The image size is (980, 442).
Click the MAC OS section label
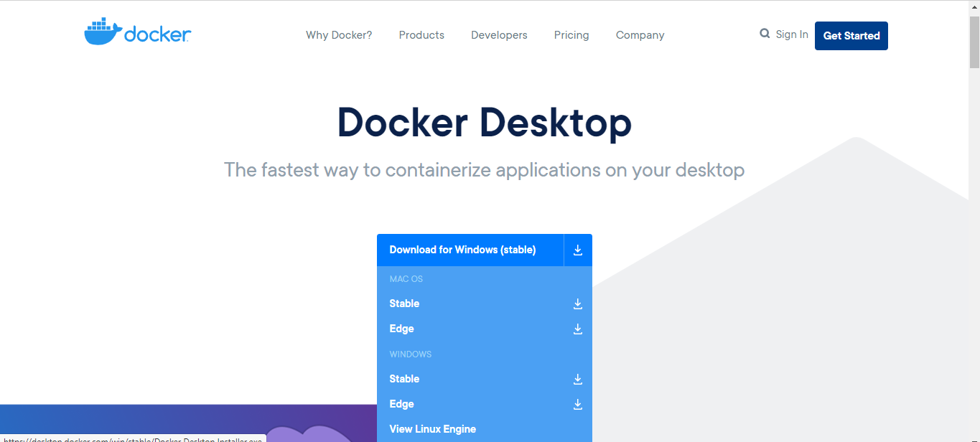coord(406,279)
